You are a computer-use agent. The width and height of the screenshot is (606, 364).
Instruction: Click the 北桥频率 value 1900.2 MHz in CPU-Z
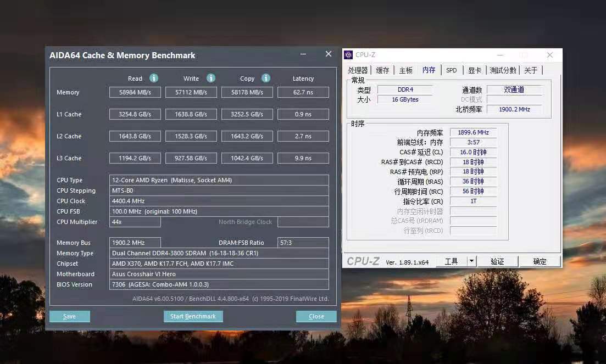(x=514, y=109)
